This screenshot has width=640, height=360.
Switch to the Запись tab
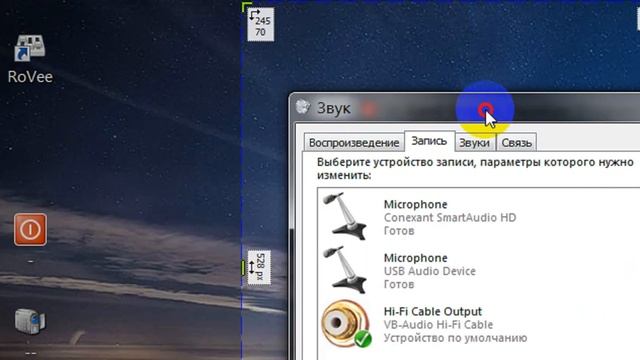point(429,141)
